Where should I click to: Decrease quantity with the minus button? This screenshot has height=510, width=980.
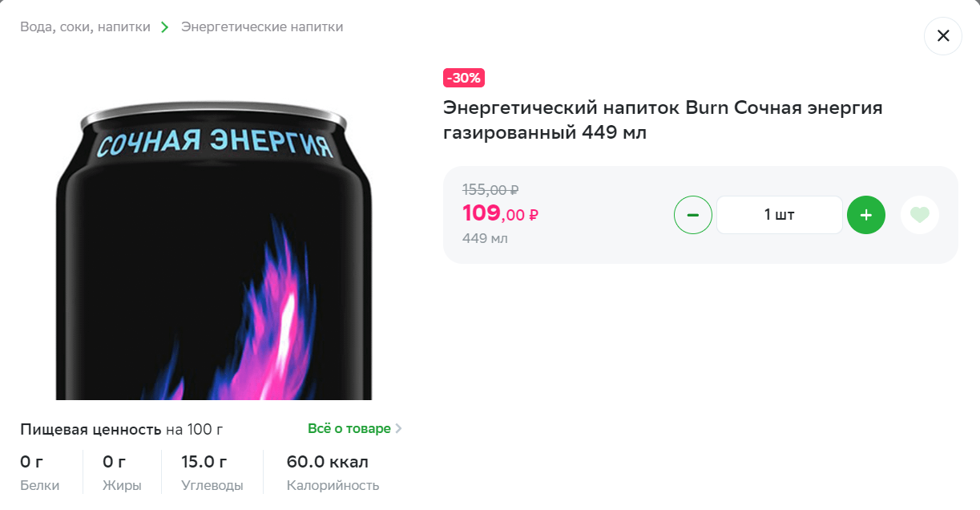[x=693, y=215]
